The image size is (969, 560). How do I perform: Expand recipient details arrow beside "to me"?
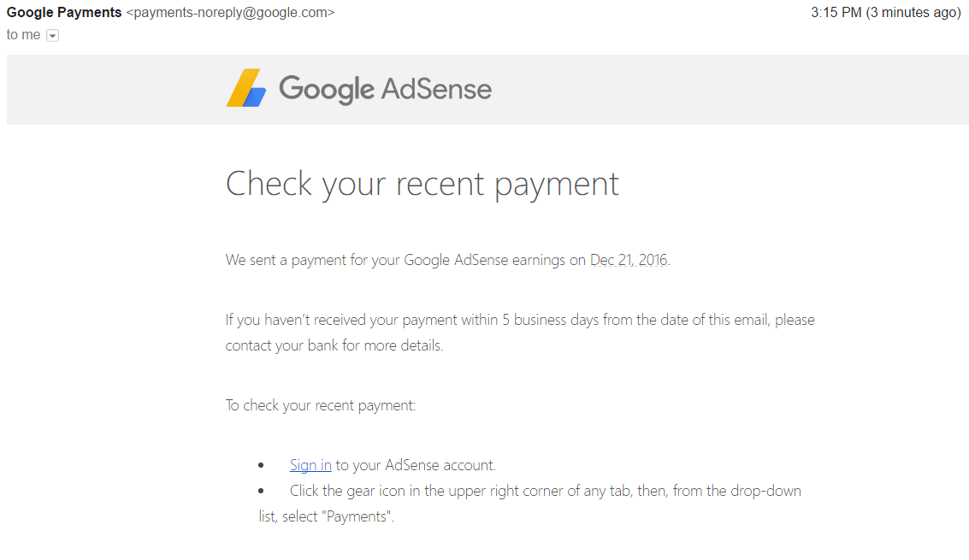click(x=52, y=36)
